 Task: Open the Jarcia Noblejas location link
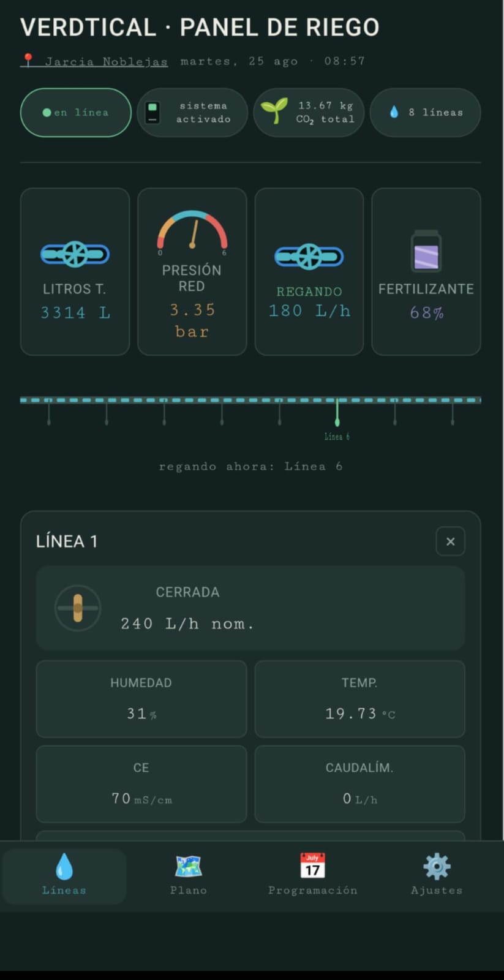107,61
